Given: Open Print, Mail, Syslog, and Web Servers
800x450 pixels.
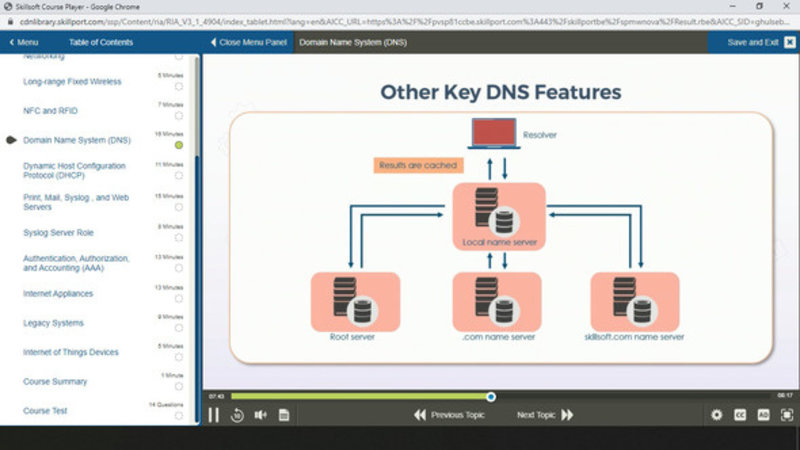Looking at the screenshot, I should [76, 202].
